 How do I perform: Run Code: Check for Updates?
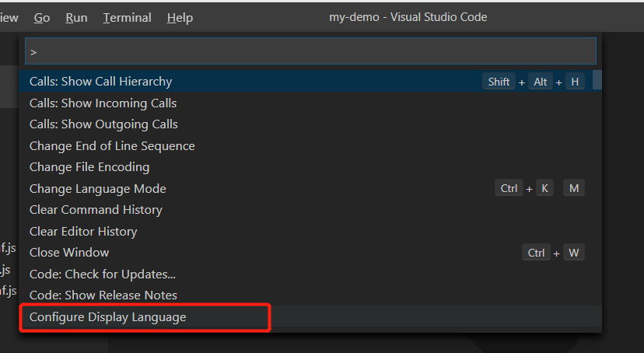pos(103,274)
